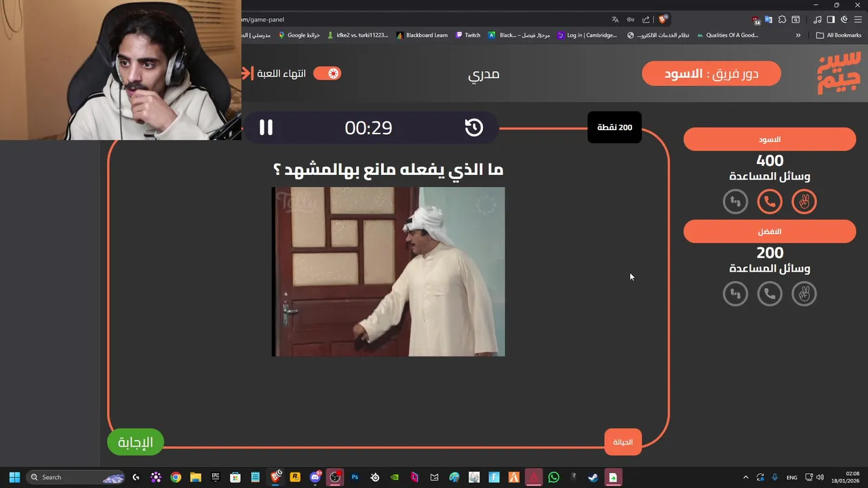The height and width of the screenshot is (488, 868).
Task: Use the swap lifeline for team الاسود
Action: (735, 201)
